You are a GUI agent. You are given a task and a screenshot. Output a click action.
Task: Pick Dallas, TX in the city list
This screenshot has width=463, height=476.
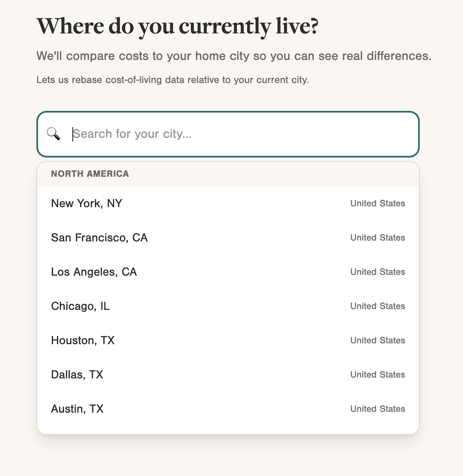77,375
